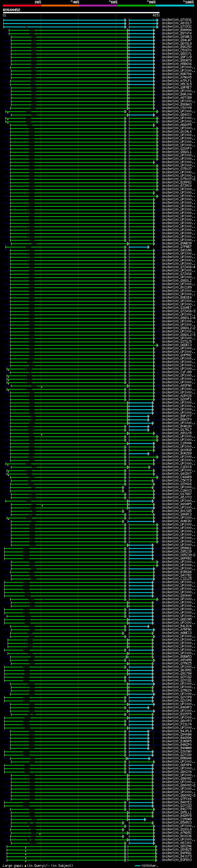Open hit UniRef100_Q9SNE3
The image size is (197, 868).
tap(177, 37)
